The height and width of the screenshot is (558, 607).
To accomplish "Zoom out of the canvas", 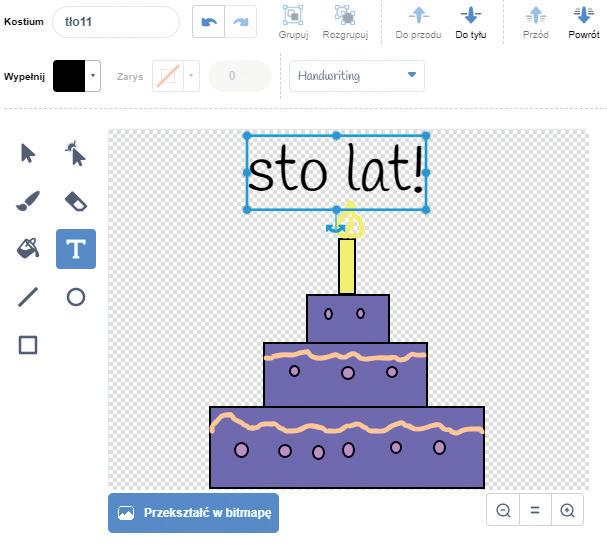I will coord(503,510).
